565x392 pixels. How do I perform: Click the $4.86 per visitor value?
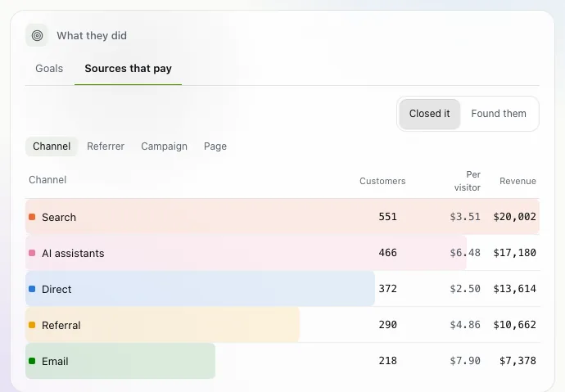tap(465, 325)
